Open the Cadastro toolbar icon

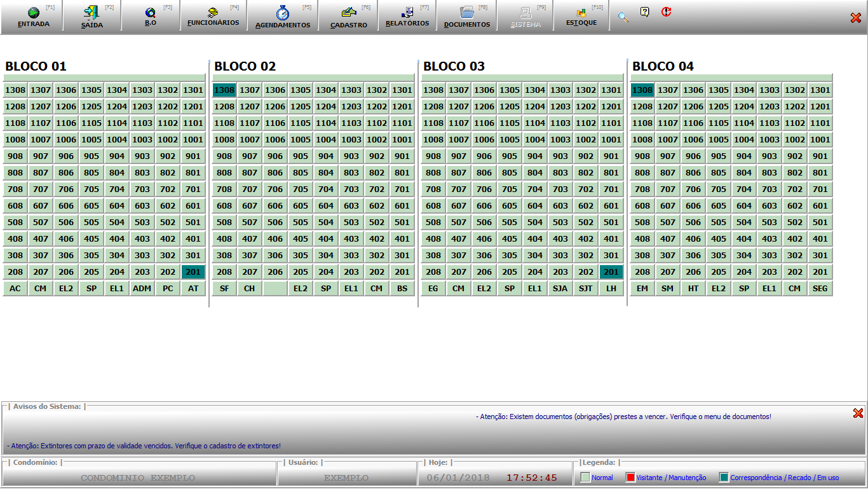tap(349, 13)
